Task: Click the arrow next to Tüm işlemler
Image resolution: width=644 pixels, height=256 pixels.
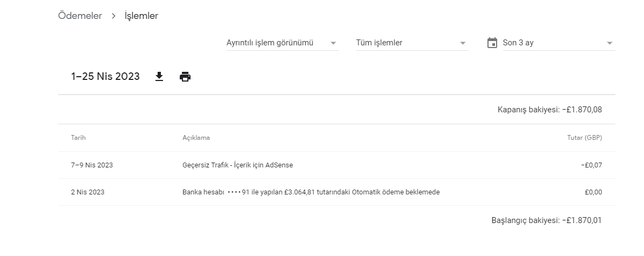Action: [x=463, y=43]
